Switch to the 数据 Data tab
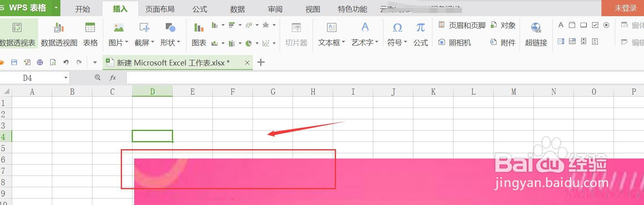 pyautogui.click(x=237, y=9)
